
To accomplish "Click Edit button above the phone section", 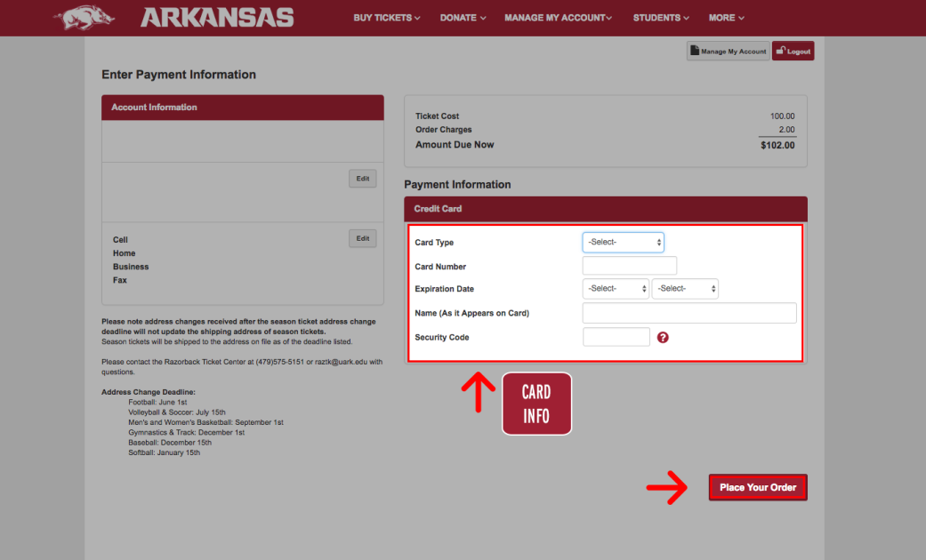I will 362,179.
